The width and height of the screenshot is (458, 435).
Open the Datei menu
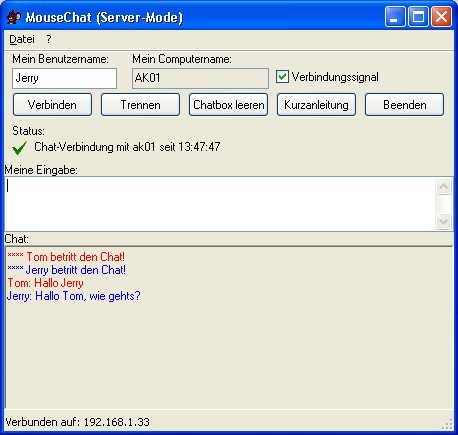22,39
